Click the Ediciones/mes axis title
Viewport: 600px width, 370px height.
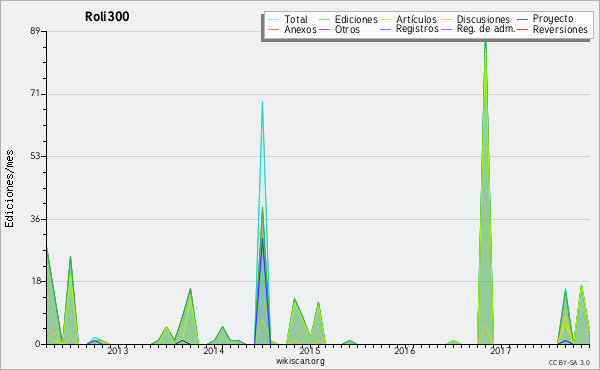(9, 189)
